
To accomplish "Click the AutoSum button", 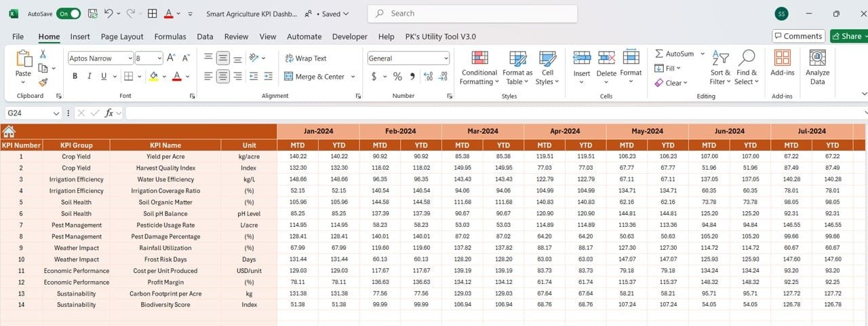I will click(673, 54).
